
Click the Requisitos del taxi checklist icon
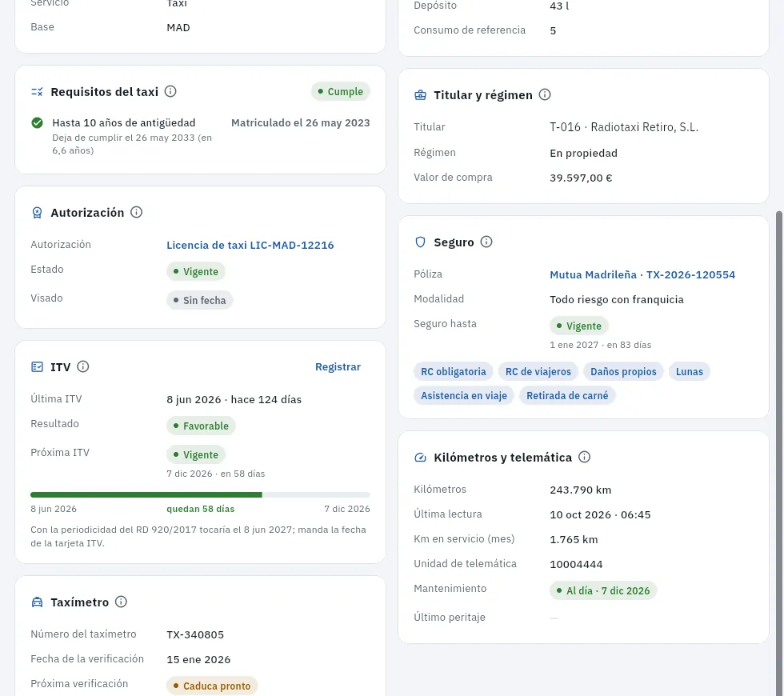(37, 92)
